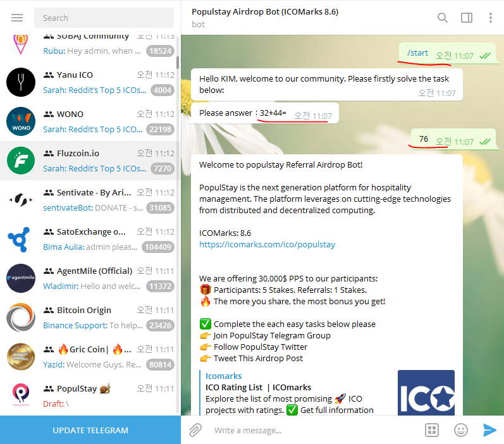Click unread badge 22198 on WONO

pyautogui.click(x=161, y=129)
